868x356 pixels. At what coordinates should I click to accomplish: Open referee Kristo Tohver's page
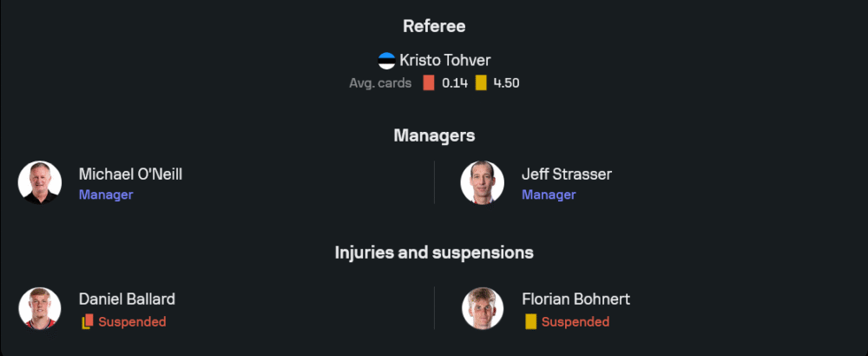point(443,61)
